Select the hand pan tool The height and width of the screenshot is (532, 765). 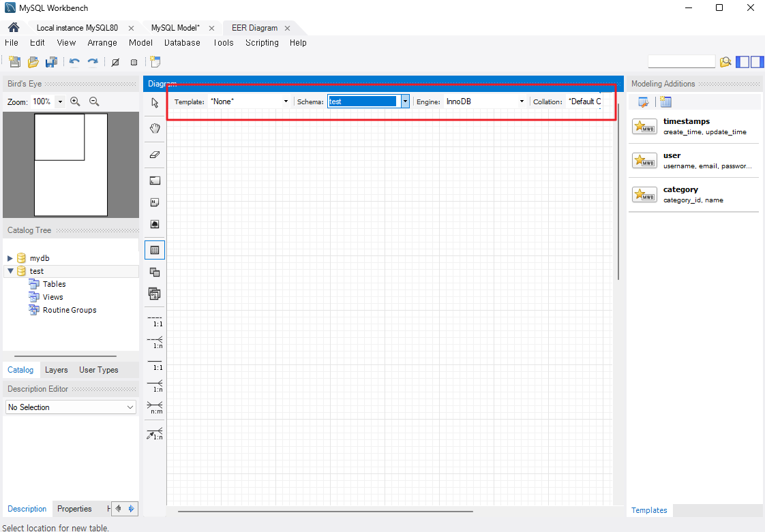155,128
